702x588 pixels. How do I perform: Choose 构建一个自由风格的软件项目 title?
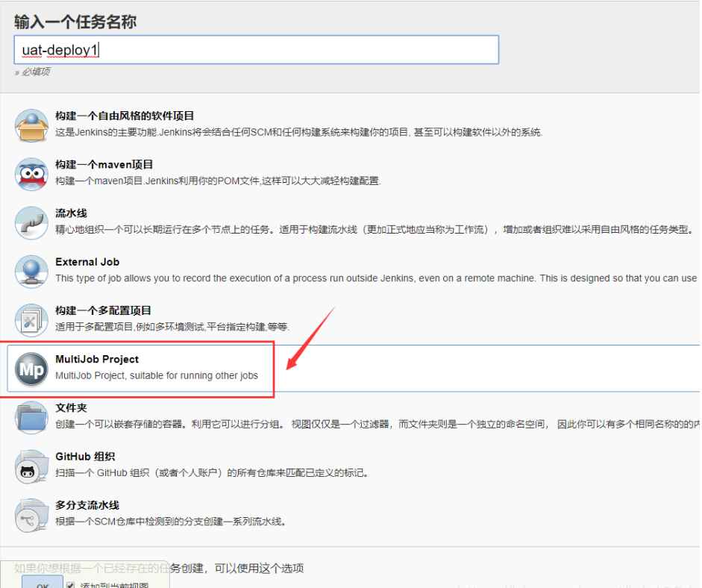(125, 116)
